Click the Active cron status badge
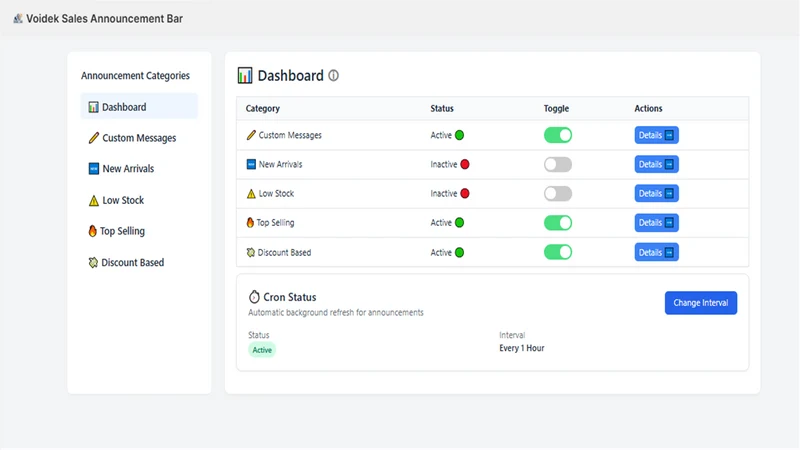The image size is (800, 450). (262, 350)
